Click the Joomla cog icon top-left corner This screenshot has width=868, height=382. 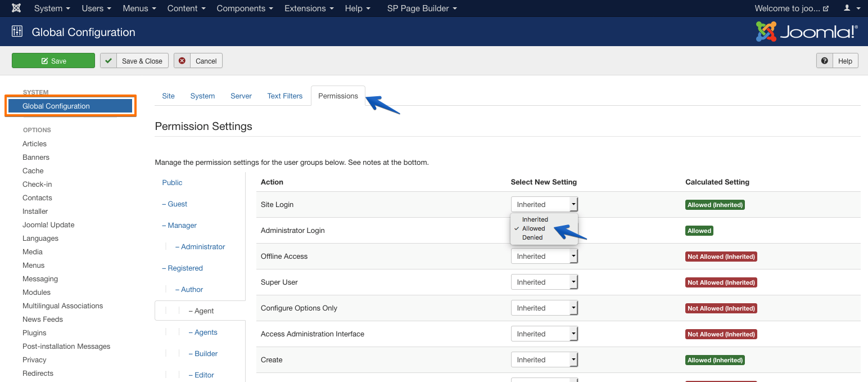point(16,8)
